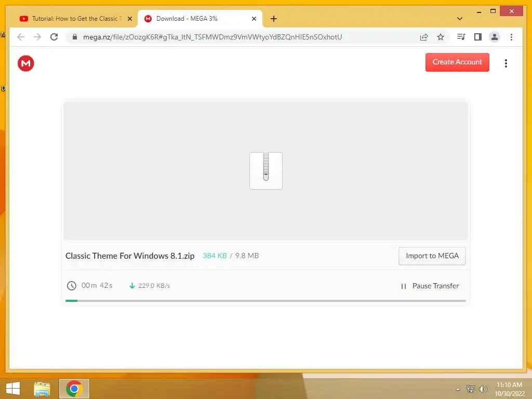Close the YouTube Tutorial tab
Viewport: 532px width, 399px height.
coord(129,19)
